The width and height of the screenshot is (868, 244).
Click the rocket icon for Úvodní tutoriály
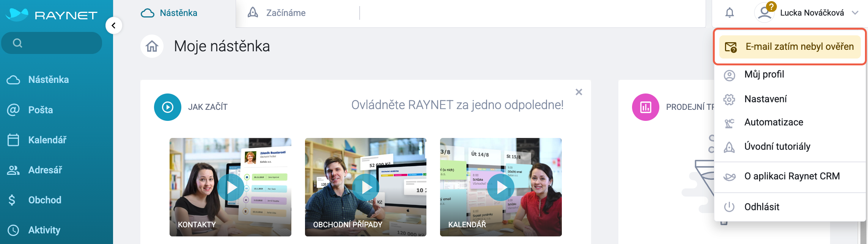pyautogui.click(x=729, y=147)
